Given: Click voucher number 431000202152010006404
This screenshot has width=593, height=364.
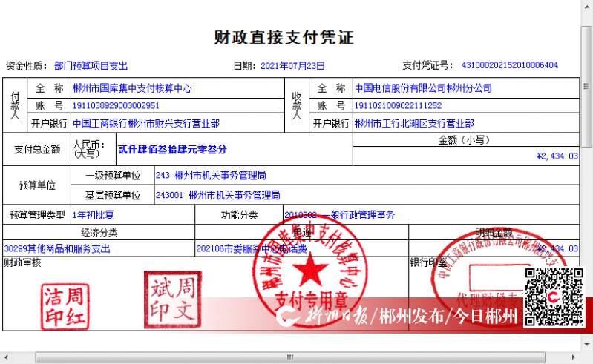Looking at the screenshot, I should 509,65.
